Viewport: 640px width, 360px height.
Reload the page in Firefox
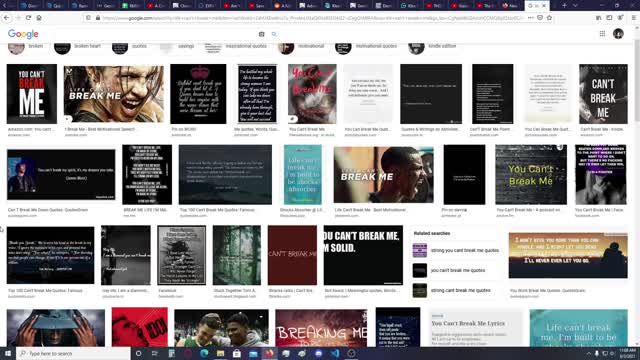(x=29, y=18)
